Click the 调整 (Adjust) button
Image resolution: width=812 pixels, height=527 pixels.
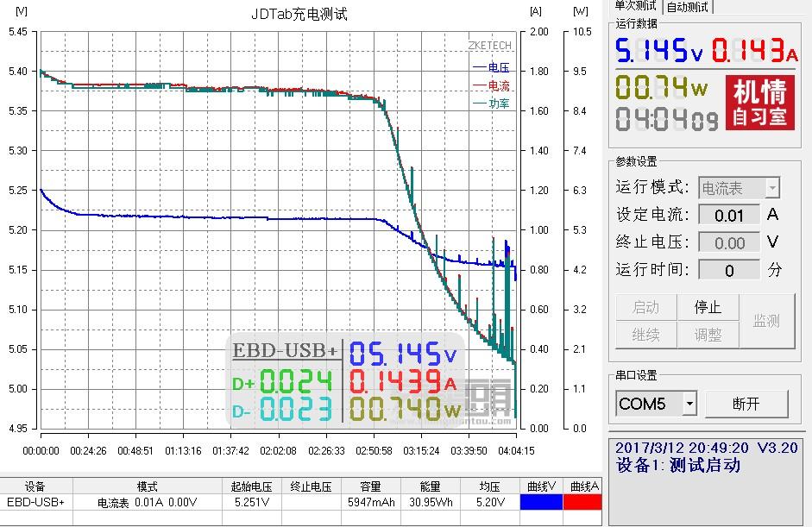(x=708, y=335)
